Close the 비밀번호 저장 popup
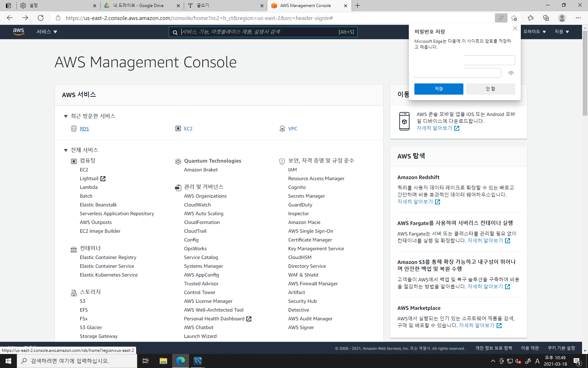 tap(515, 28)
